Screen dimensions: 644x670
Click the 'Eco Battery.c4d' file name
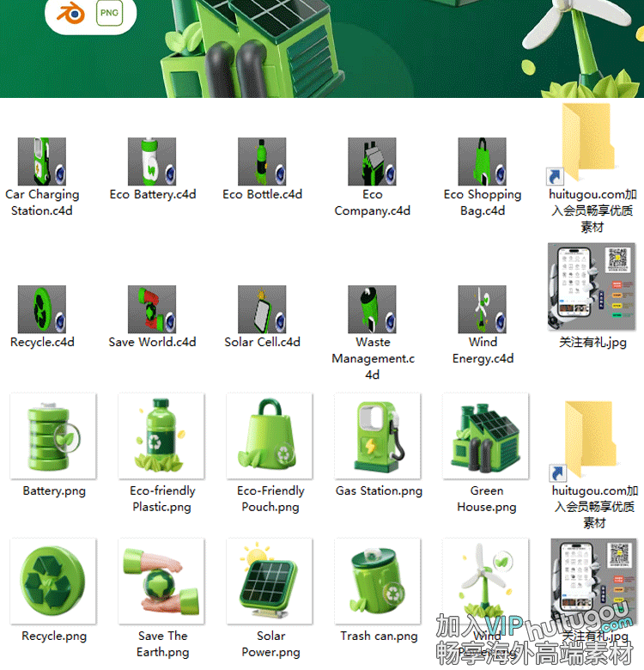tap(153, 194)
